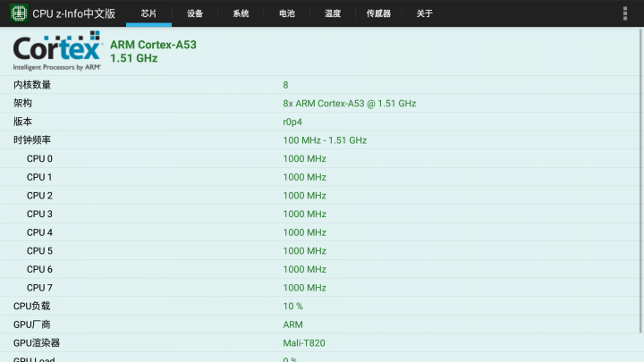Select the 版本 row label

coord(22,122)
